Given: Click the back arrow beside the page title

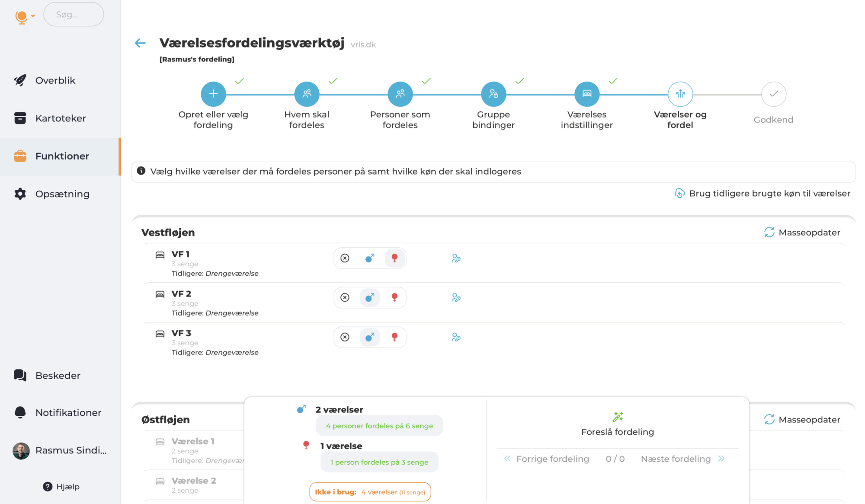Looking at the screenshot, I should (x=140, y=43).
